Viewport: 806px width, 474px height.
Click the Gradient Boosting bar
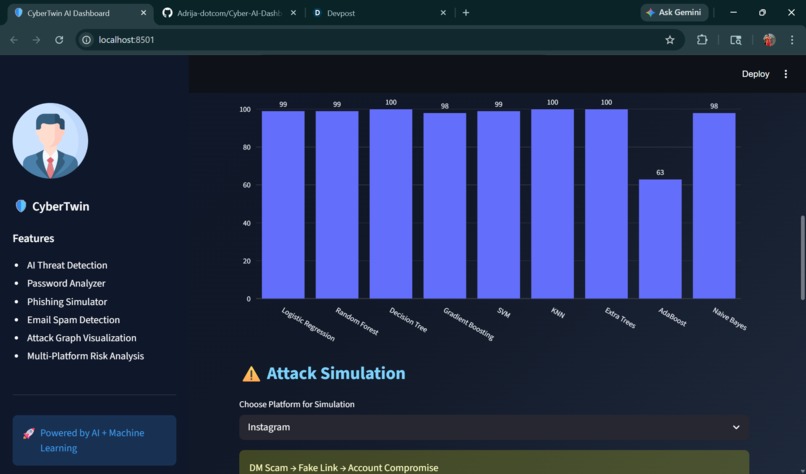tap(445, 206)
